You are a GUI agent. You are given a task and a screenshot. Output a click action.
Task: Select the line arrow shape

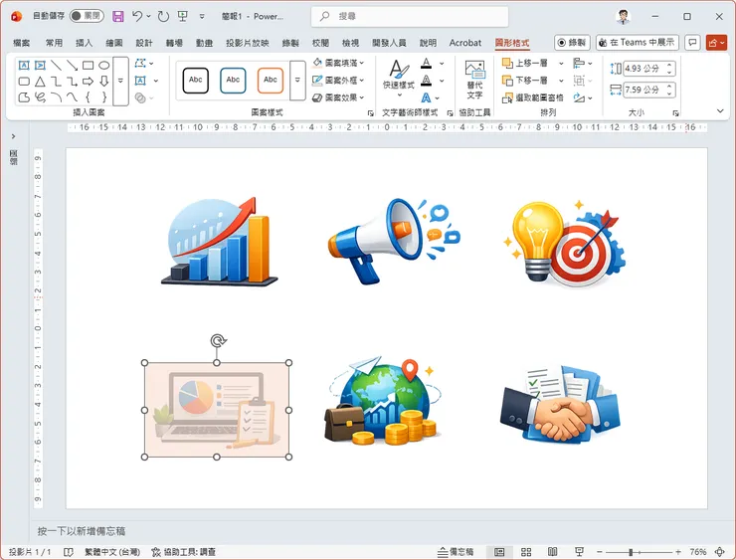(72, 66)
